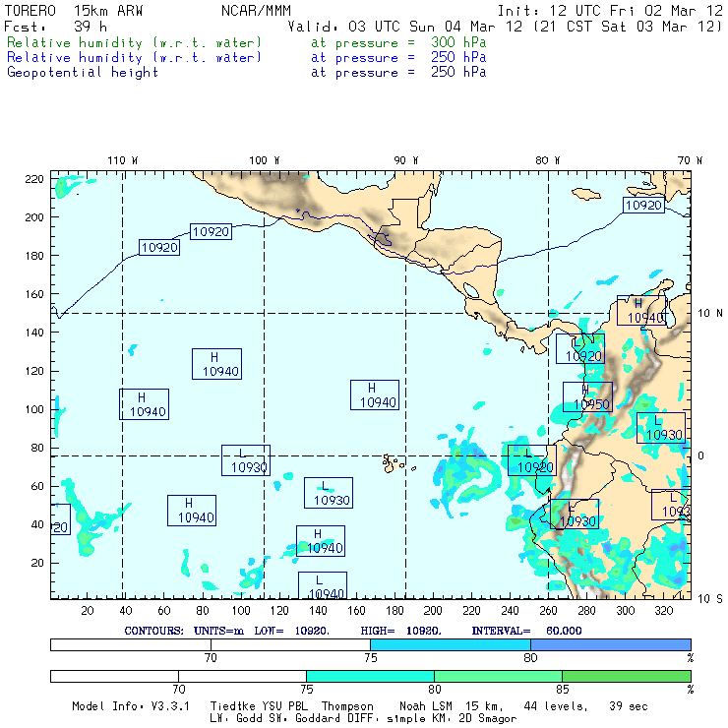The width and height of the screenshot is (728, 728).
Task: Click the '110 W' longitude label
Action: (x=123, y=160)
